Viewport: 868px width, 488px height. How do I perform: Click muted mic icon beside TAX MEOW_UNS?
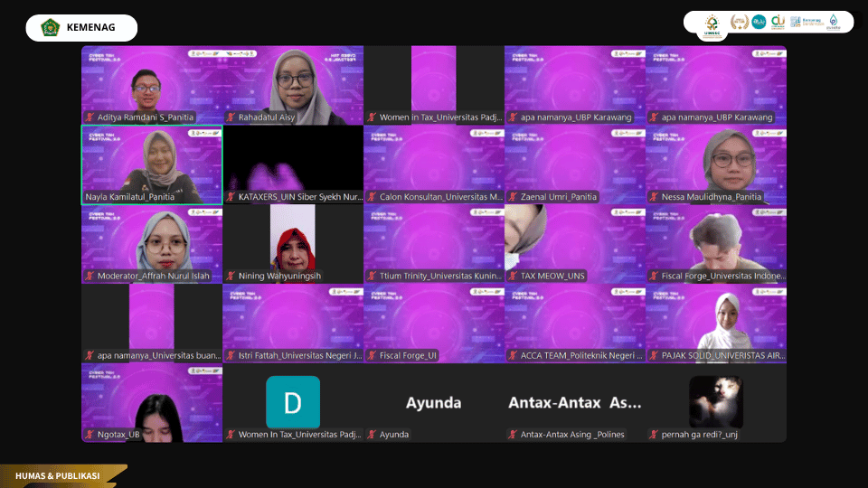(514, 277)
